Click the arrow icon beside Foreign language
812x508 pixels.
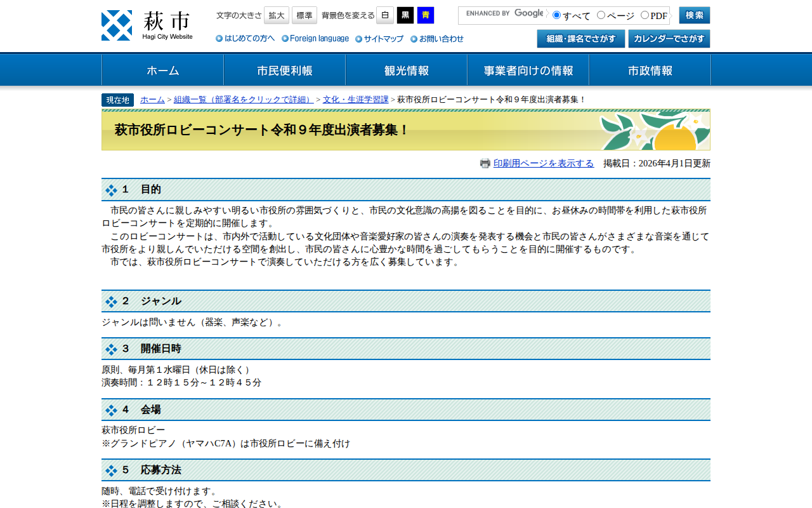point(284,38)
